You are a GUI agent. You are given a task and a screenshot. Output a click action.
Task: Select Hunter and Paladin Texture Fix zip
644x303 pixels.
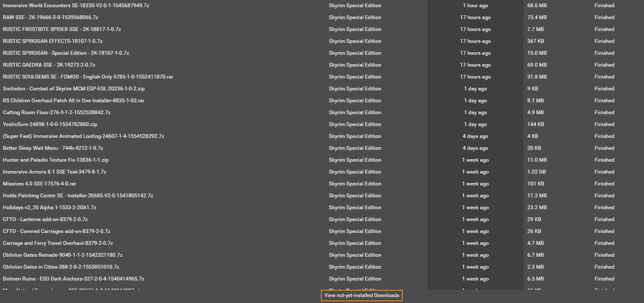click(x=56, y=160)
